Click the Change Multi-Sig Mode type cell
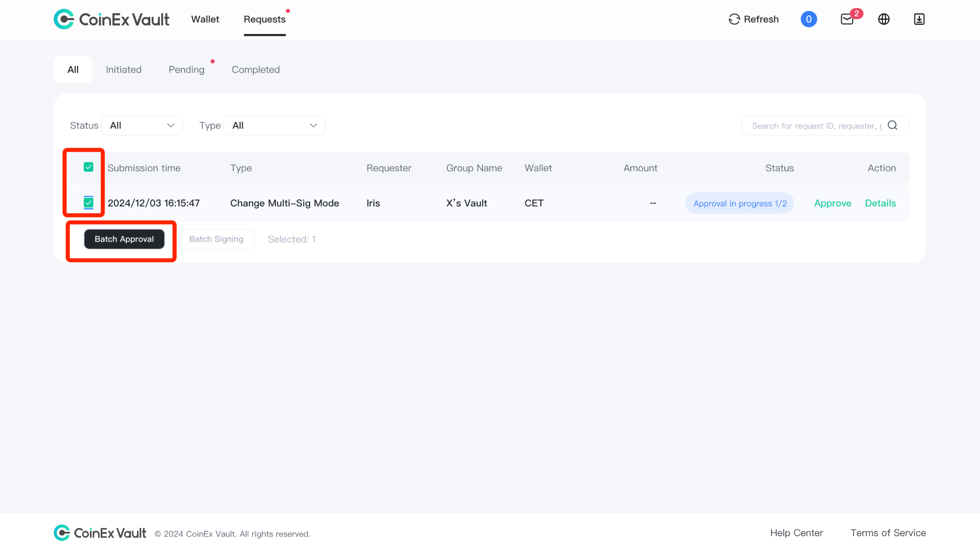Screen dimensions: 980x551 point(285,203)
